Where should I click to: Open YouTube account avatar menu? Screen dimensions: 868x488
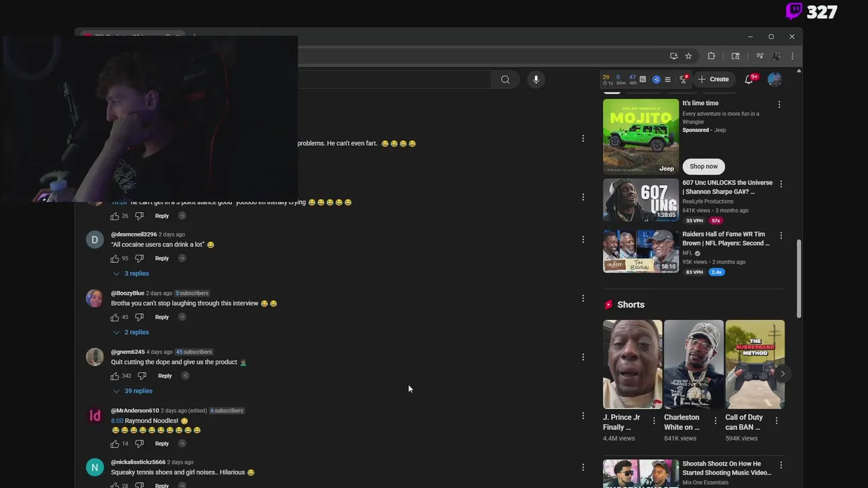(x=774, y=79)
